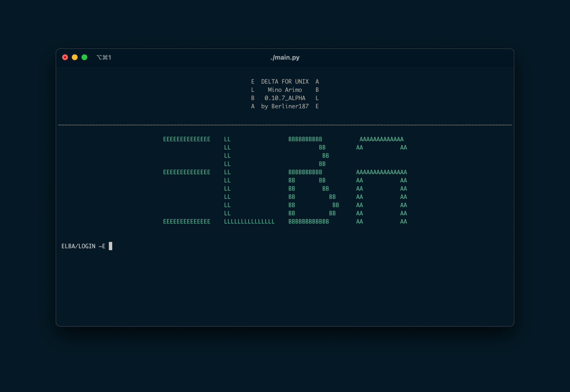This screenshot has height=392, width=570.
Task: Click the by Berliner187 author line
Action: point(285,106)
